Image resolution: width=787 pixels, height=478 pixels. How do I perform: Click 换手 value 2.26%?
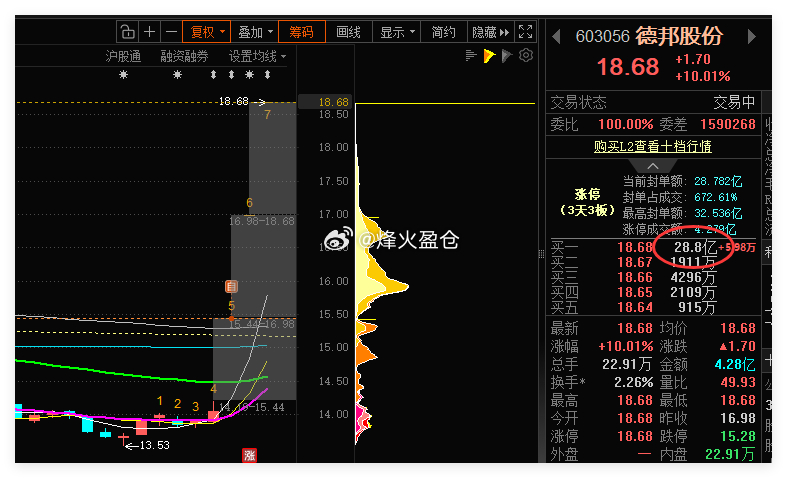pos(633,383)
